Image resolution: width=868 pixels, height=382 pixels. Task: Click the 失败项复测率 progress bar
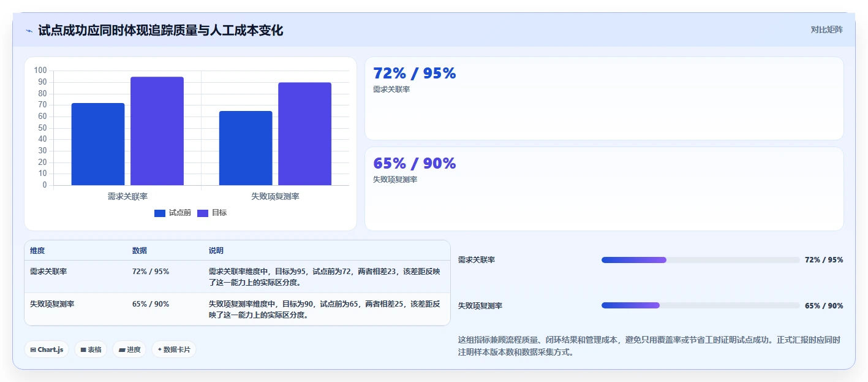pos(701,305)
